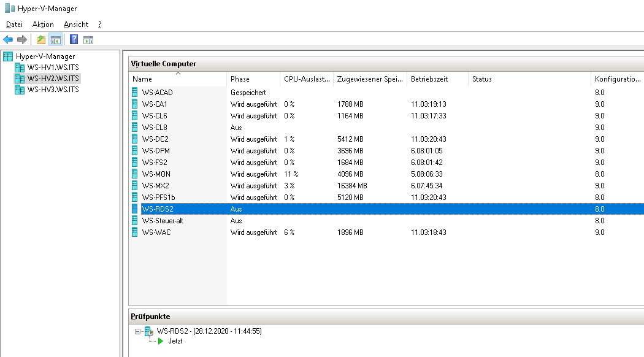Click the VM icon beside WS-FS2

(135, 163)
